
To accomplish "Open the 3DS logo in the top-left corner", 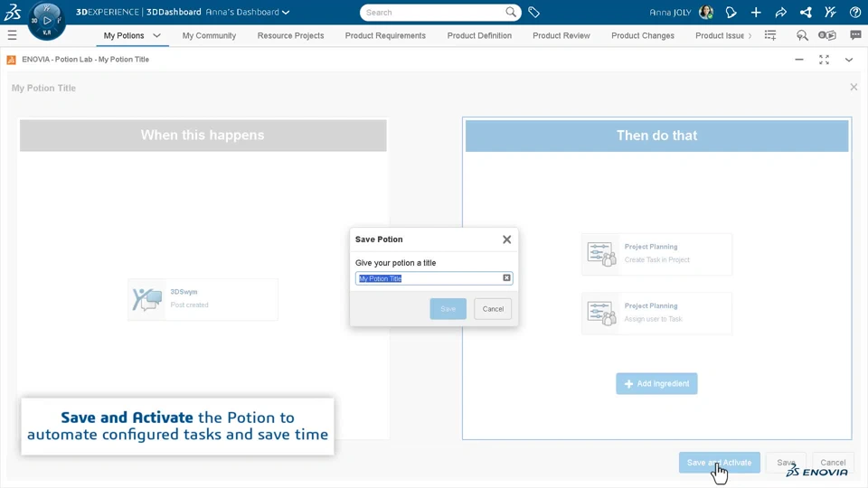I will (12, 12).
